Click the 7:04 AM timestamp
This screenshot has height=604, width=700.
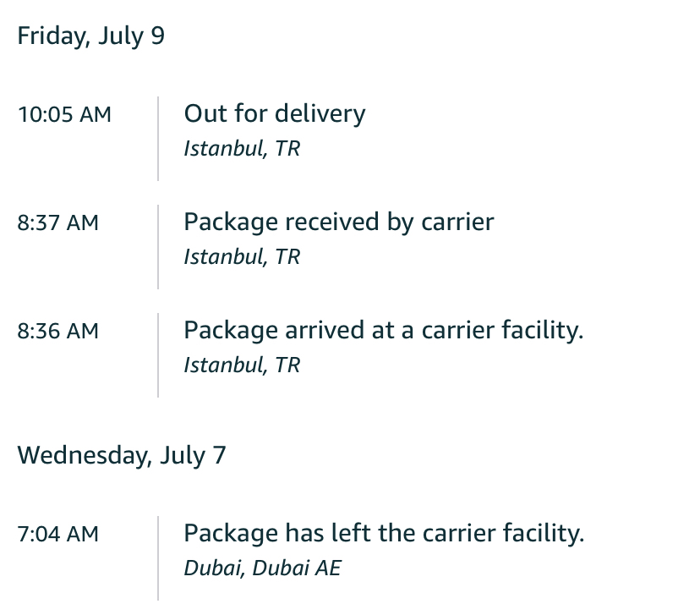point(57,534)
